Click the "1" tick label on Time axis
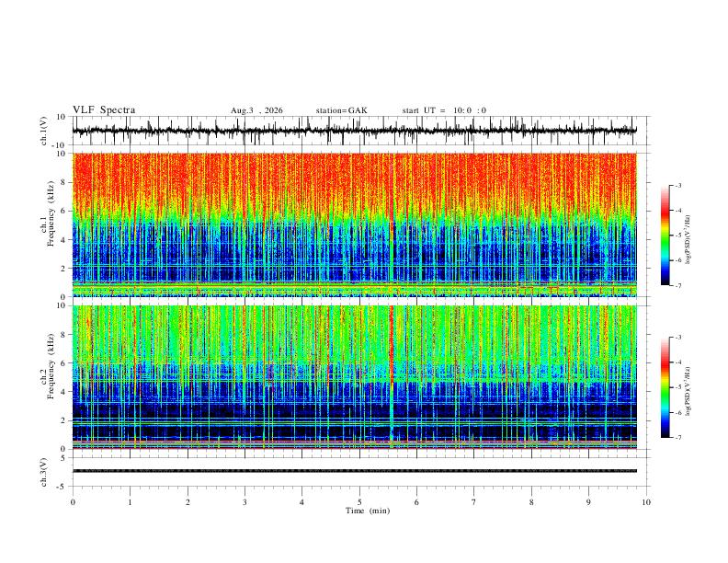728x563 pixels. pos(130,502)
